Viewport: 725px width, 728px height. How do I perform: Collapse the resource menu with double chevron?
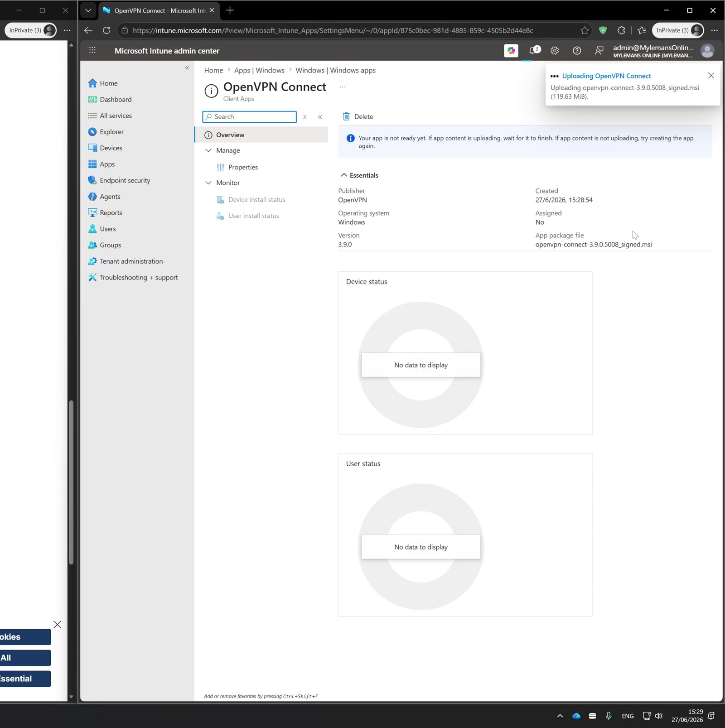[320, 117]
